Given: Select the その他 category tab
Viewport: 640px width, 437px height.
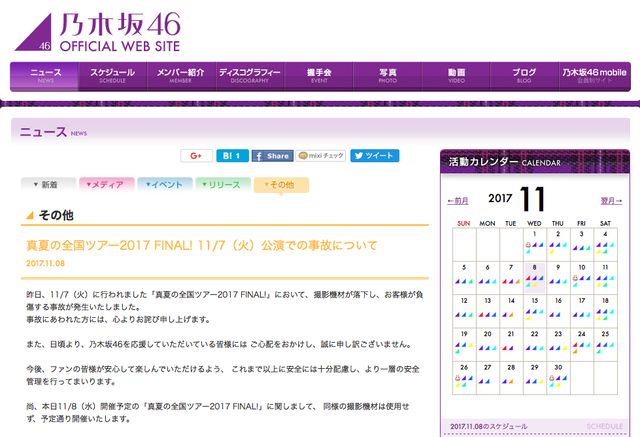Looking at the screenshot, I should pyautogui.click(x=281, y=185).
